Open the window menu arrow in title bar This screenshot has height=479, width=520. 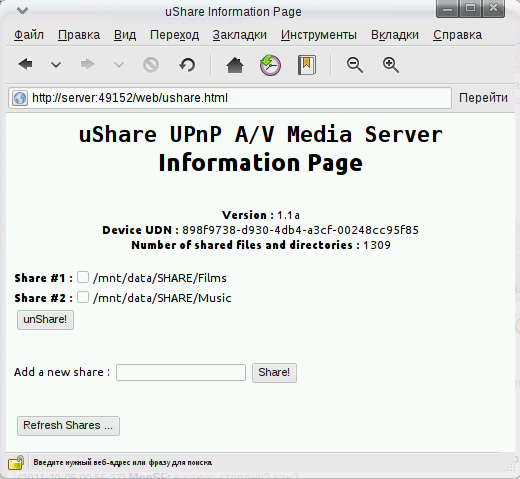click(x=22, y=11)
